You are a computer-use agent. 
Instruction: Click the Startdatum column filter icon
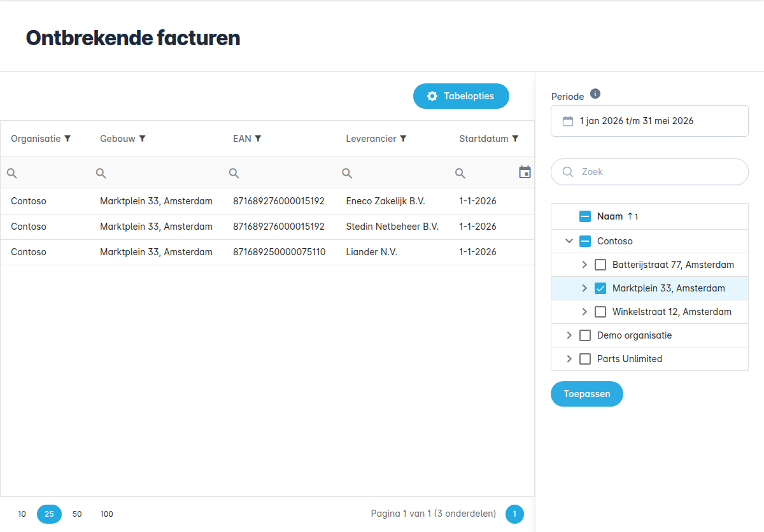(516, 139)
